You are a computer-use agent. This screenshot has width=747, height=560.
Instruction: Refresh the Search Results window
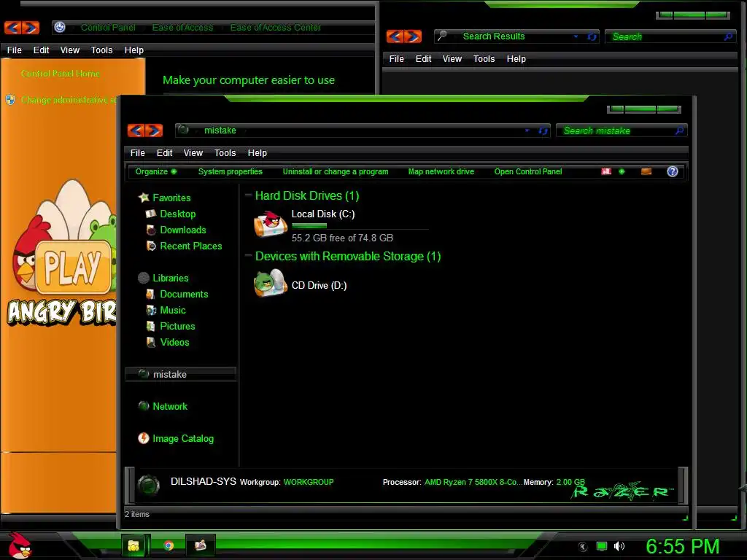click(592, 36)
